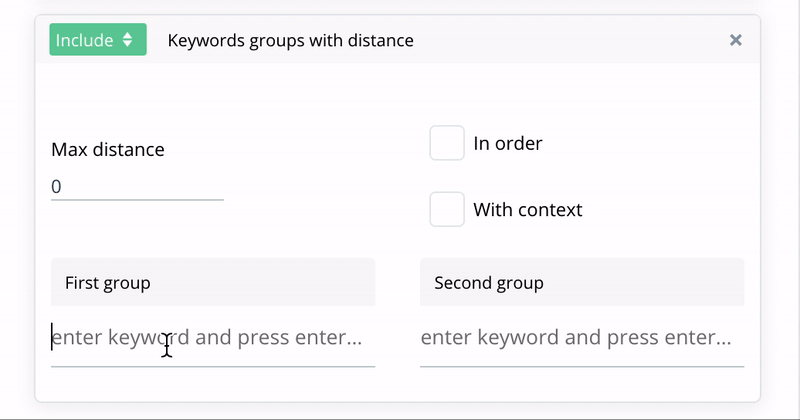
Task: Click the up-down arrows icon beside Include
Action: 128,40
